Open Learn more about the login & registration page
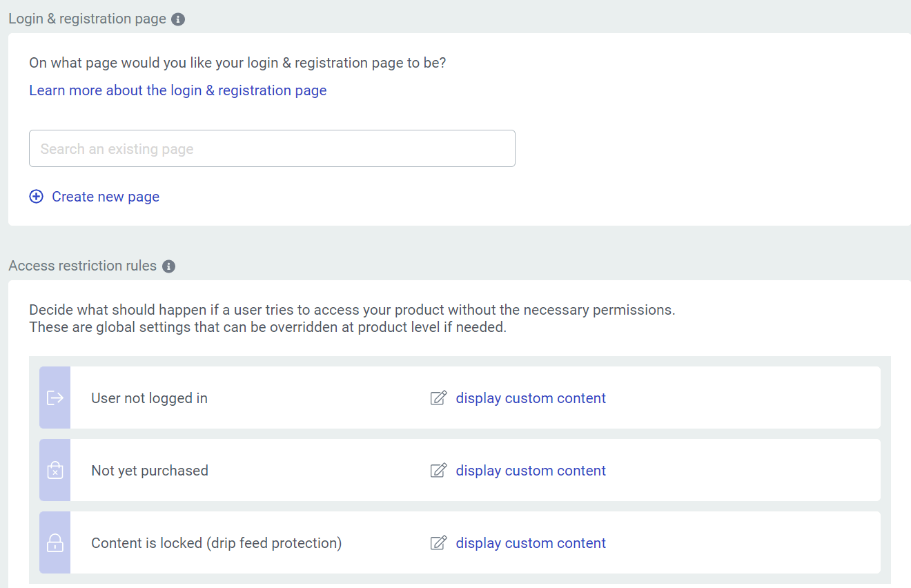This screenshot has height=588, width=911. point(177,90)
